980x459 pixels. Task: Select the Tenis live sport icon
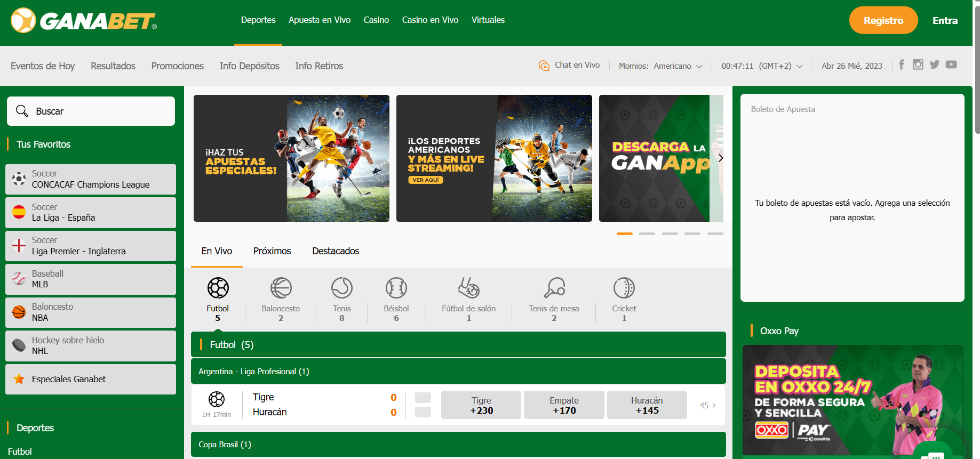342,288
